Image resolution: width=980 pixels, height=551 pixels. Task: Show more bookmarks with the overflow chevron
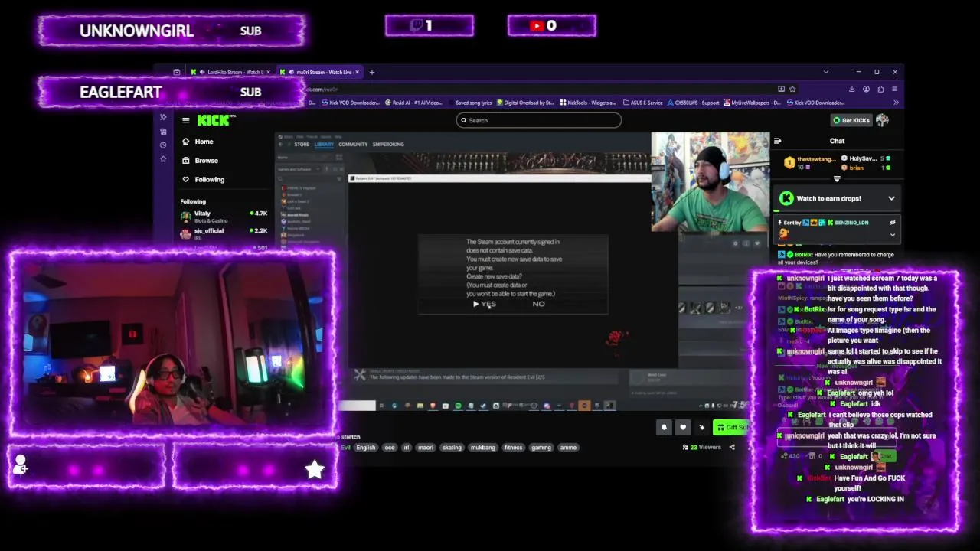(x=896, y=103)
